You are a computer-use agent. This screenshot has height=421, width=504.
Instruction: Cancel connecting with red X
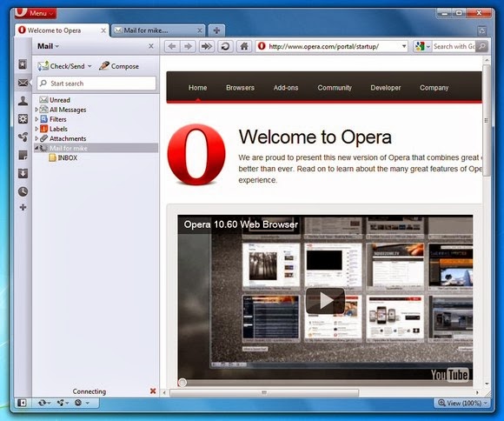click(x=153, y=391)
